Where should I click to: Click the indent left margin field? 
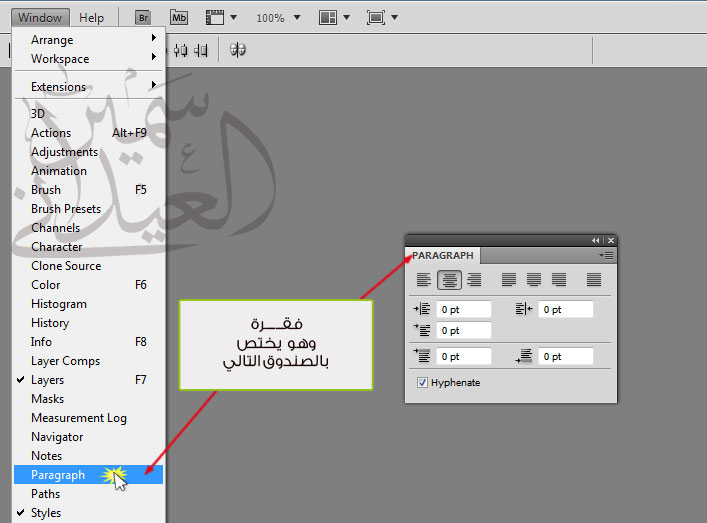coord(463,310)
